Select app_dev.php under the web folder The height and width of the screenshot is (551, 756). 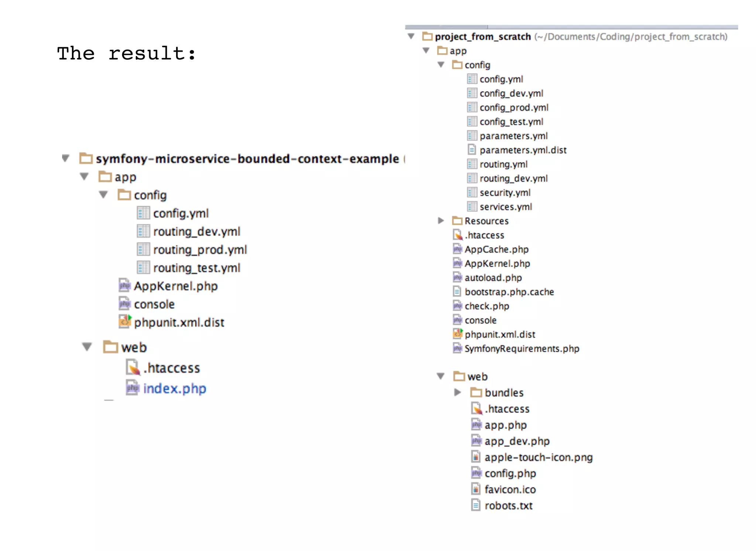(517, 441)
